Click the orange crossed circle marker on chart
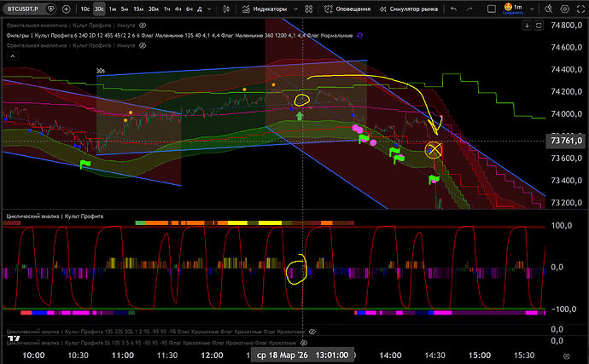This screenshot has width=589, height=364. (434, 150)
